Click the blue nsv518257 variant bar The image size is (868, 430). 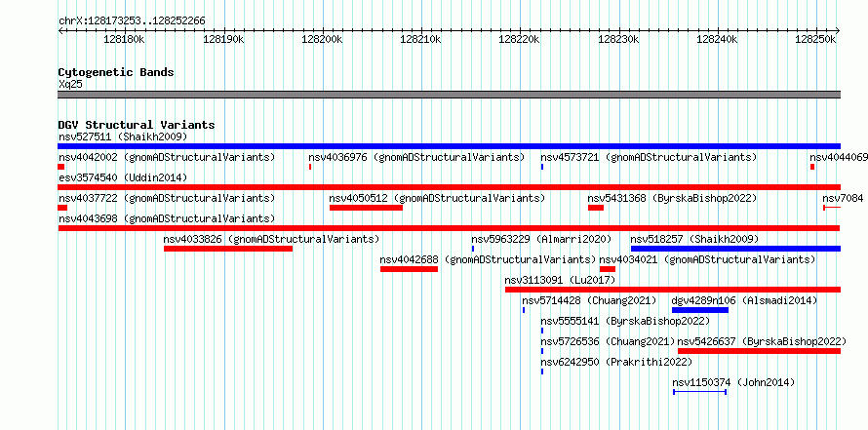click(x=735, y=249)
